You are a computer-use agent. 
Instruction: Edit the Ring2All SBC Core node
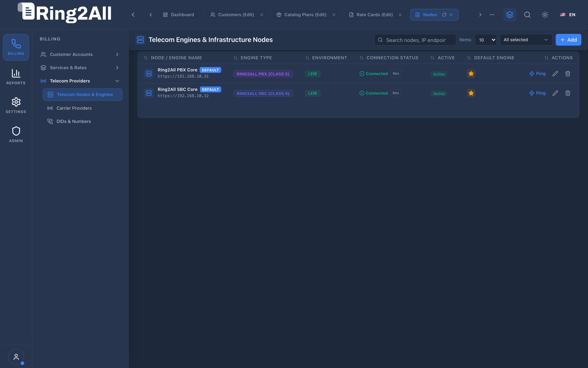555,93
